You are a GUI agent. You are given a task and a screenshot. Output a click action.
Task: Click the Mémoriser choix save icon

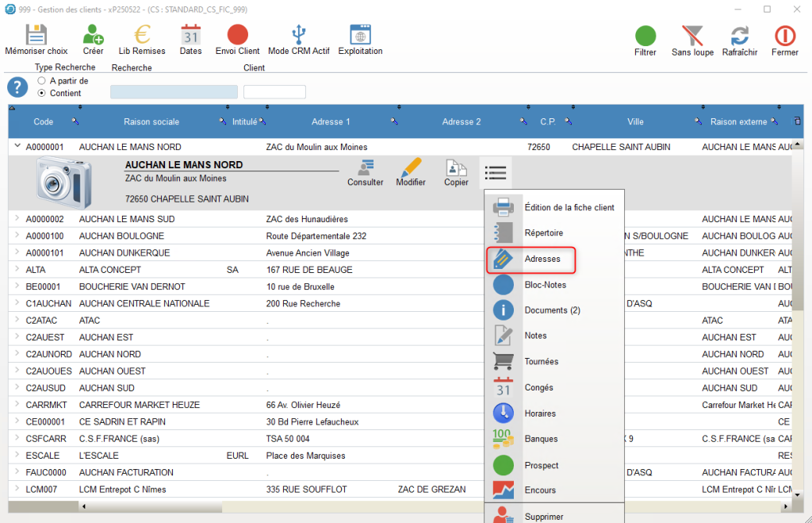tap(36, 36)
